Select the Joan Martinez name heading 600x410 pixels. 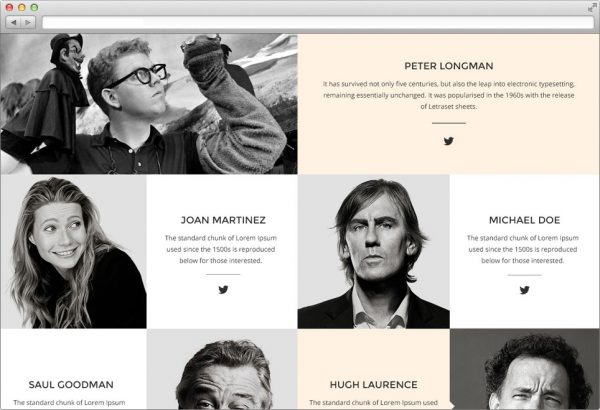tap(223, 220)
